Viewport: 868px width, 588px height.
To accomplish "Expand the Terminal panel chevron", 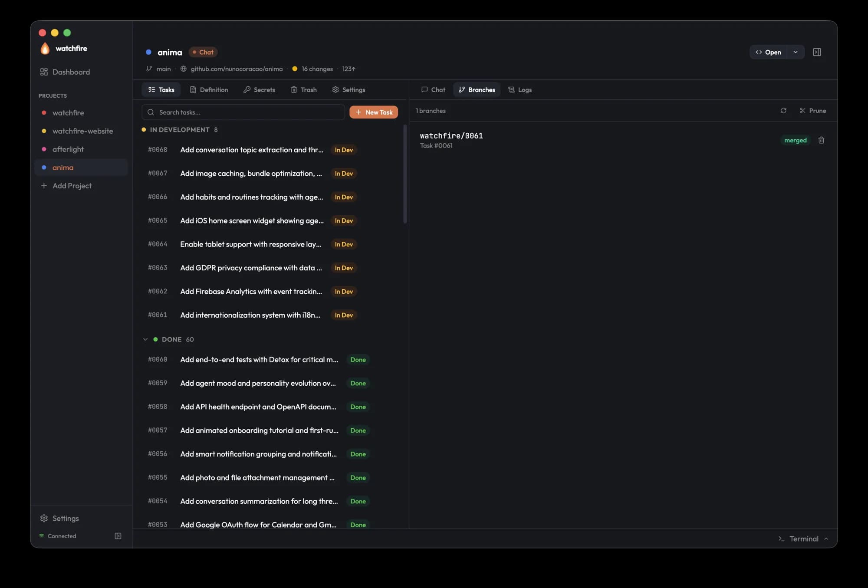I will [826, 539].
